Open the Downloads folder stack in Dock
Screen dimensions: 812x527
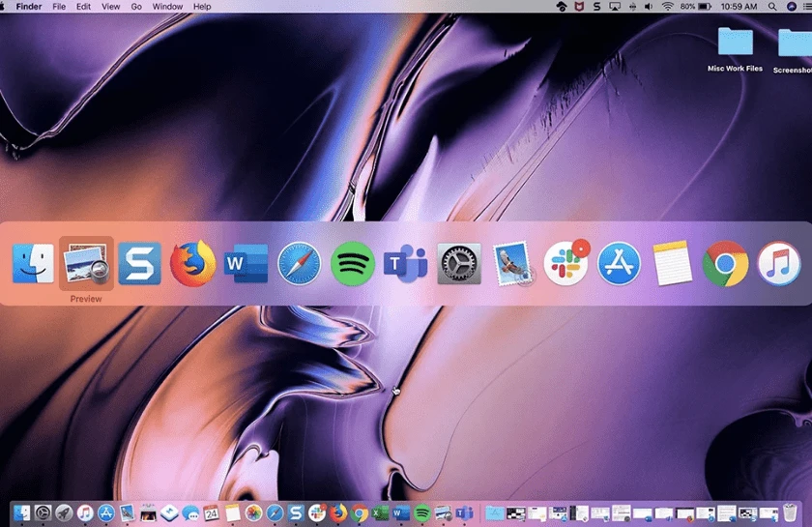coord(495,513)
